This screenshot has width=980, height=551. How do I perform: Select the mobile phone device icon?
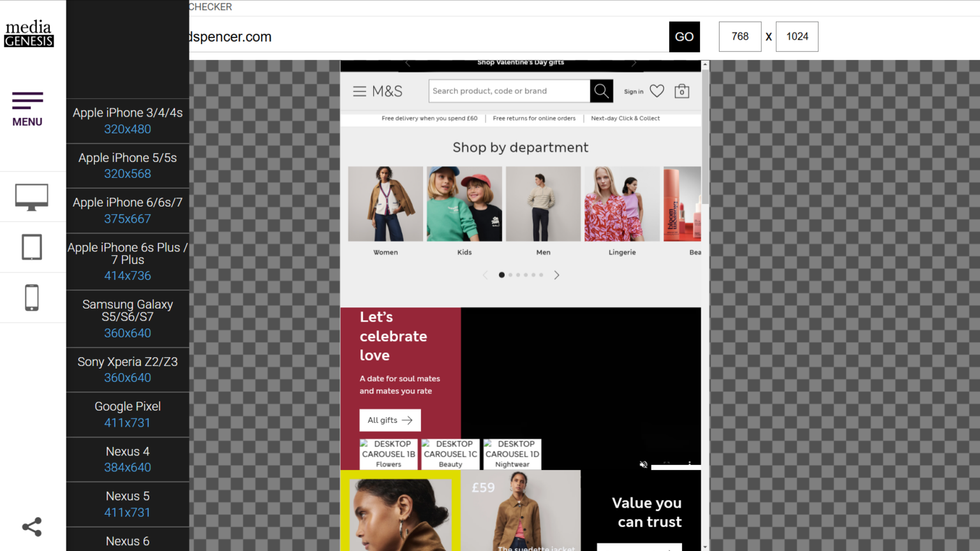(x=32, y=298)
